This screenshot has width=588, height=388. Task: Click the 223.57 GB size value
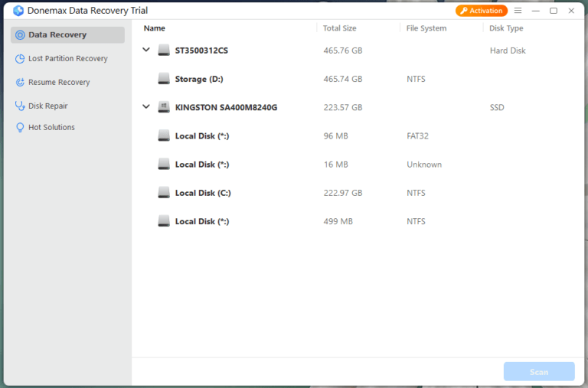tap(343, 108)
